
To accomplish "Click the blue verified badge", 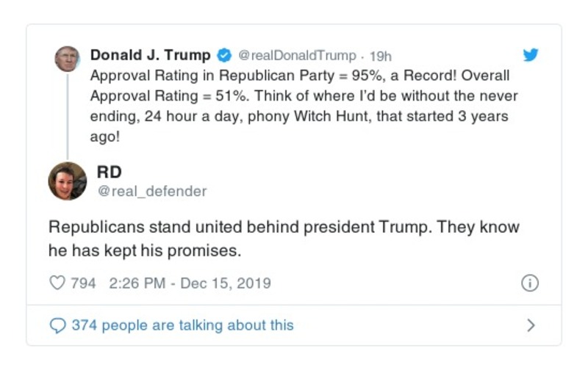I will 224,56.
